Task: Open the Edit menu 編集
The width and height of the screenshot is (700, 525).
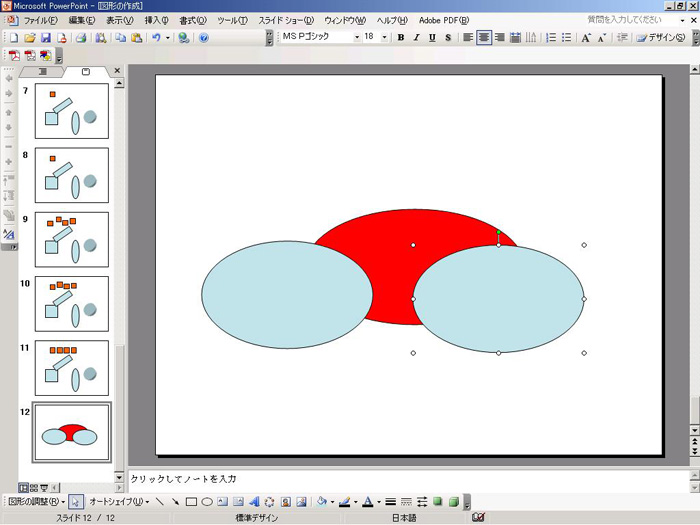Action: (82, 21)
